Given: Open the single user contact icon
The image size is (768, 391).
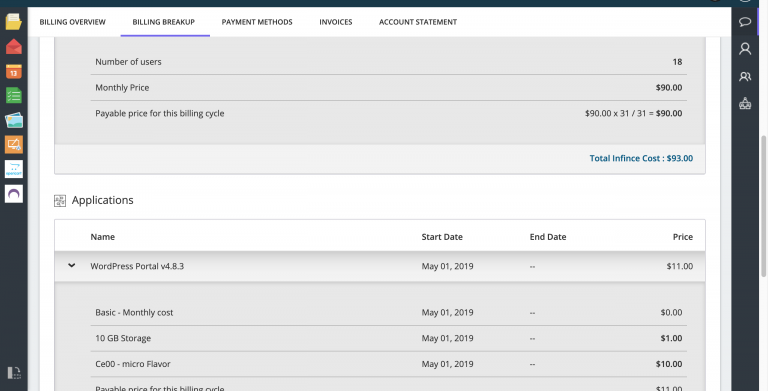Looking at the screenshot, I should coord(745,49).
